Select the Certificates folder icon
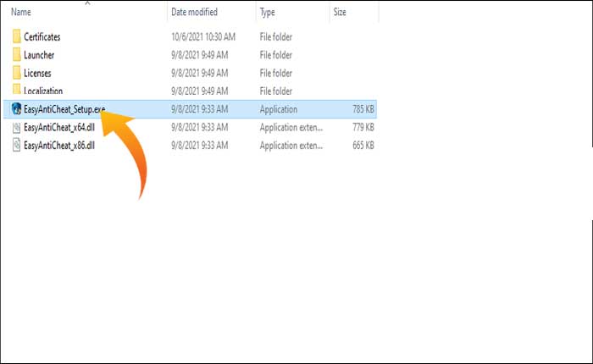 point(17,36)
